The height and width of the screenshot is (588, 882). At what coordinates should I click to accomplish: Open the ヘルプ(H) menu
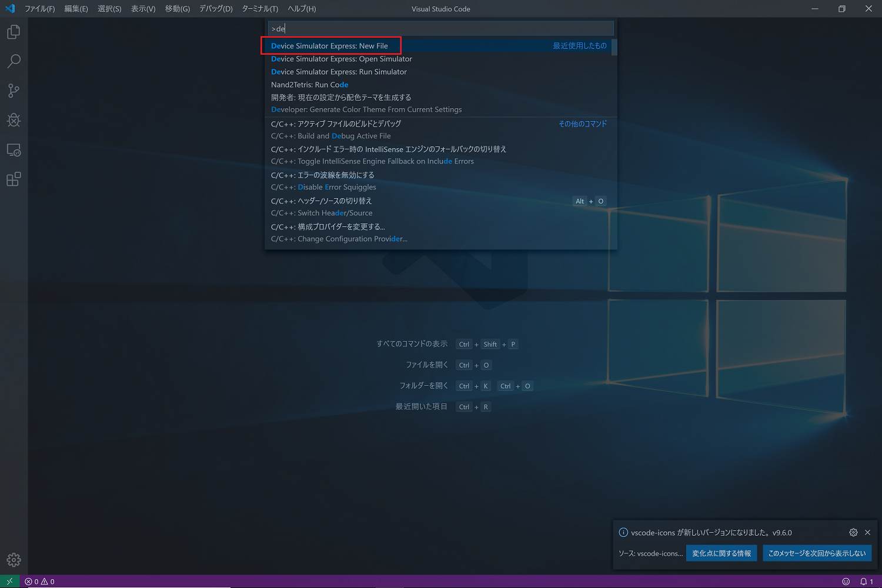[x=302, y=9]
